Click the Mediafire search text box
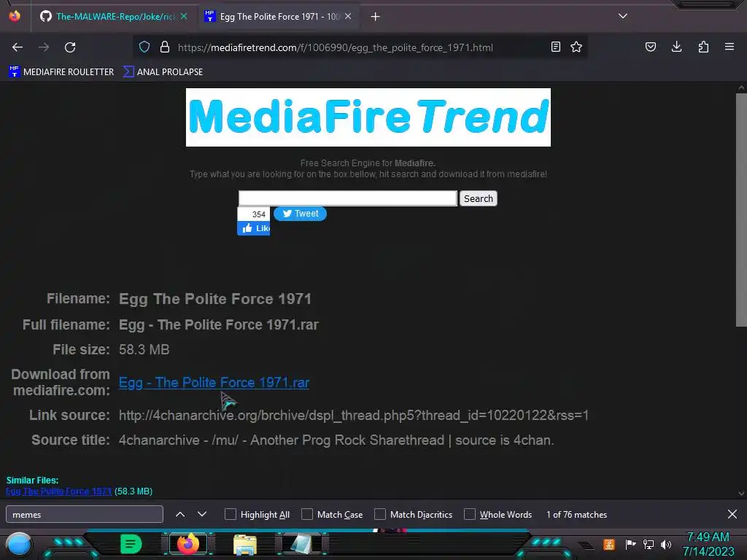The height and width of the screenshot is (560, 747). pyautogui.click(x=348, y=198)
